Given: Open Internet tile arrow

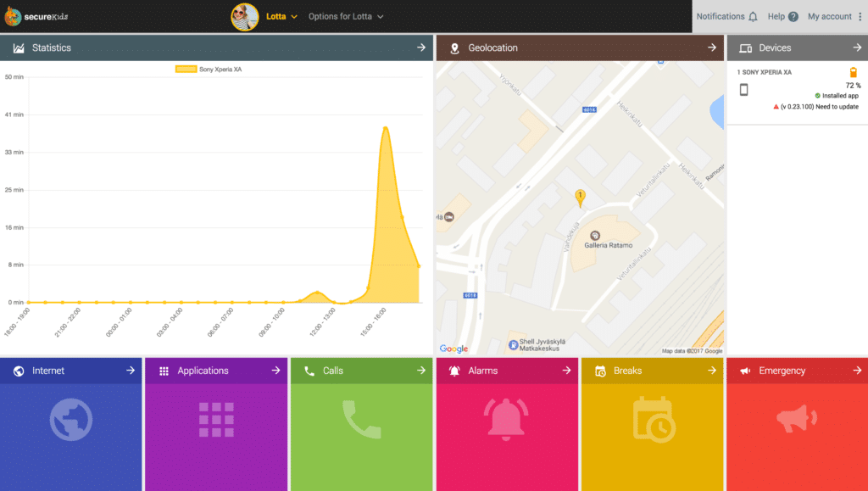Looking at the screenshot, I should 131,371.
